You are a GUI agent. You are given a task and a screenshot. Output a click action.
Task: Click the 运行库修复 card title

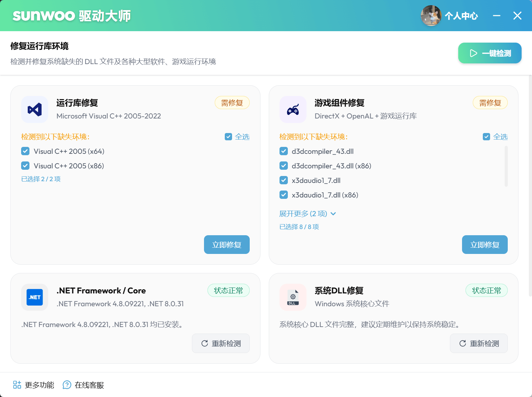77,103
